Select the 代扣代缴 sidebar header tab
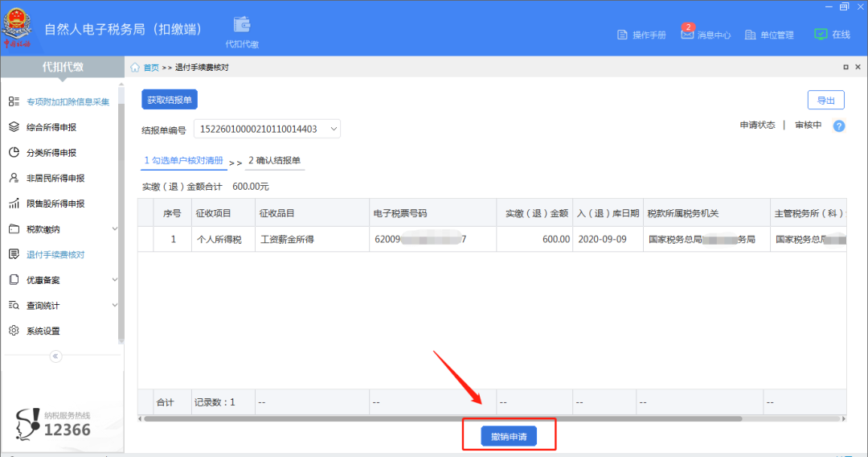This screenshot has height=457, width=868. (x=63, y=67)
